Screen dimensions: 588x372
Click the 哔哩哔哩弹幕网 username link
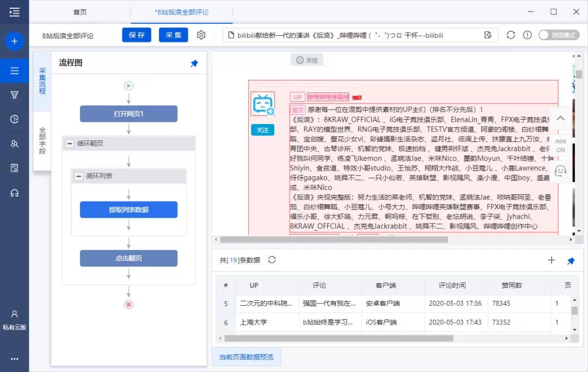coord(328,97)
